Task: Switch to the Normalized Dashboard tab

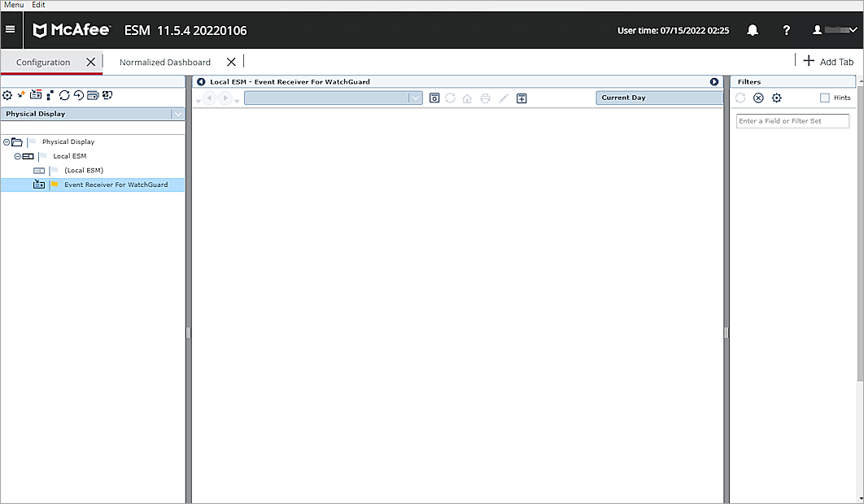Action: pos(164,62)
